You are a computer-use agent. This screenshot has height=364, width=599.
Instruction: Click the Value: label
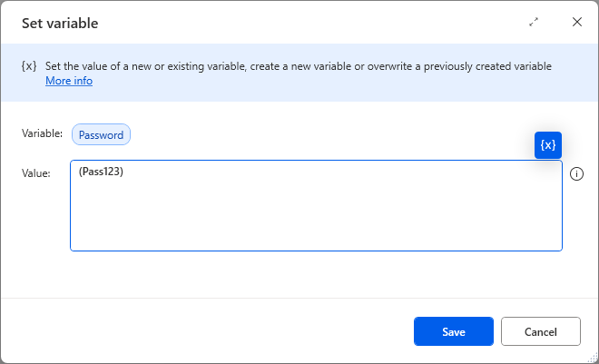pos(36,173)
